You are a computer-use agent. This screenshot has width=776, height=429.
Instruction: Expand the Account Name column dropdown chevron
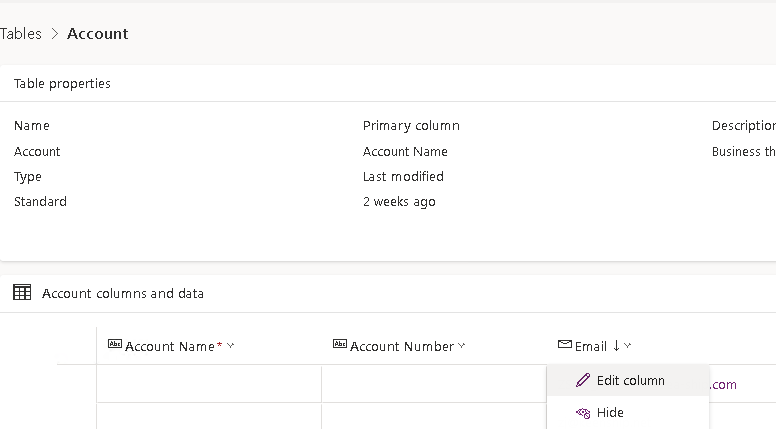[x=231, y=346]
